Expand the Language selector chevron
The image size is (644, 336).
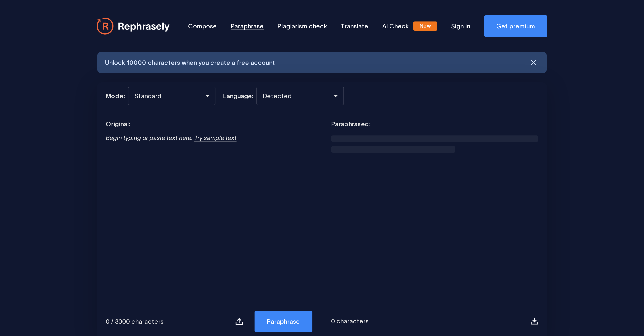click(x=336, y=96)
